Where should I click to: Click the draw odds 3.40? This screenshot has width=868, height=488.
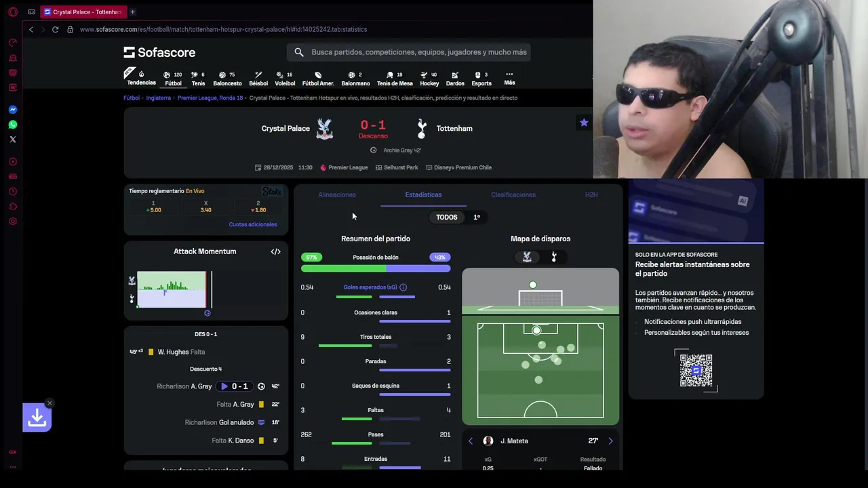tap(205, 207)
